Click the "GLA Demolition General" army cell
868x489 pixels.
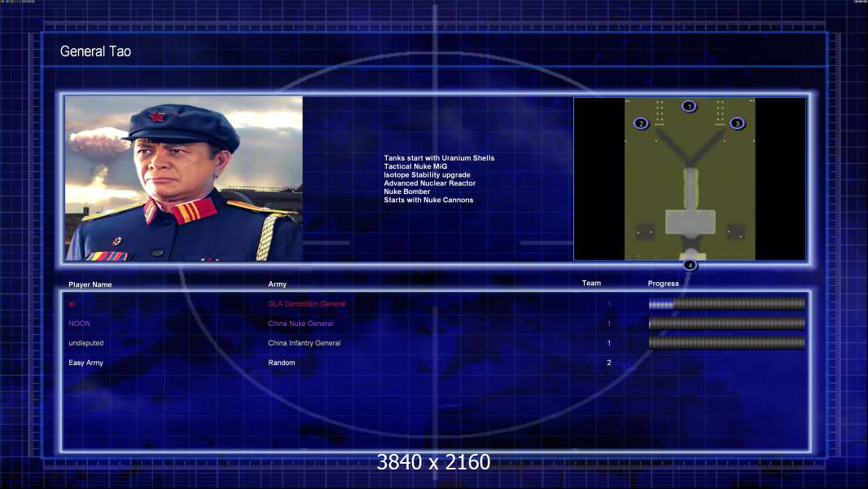[x=307, y=304]
